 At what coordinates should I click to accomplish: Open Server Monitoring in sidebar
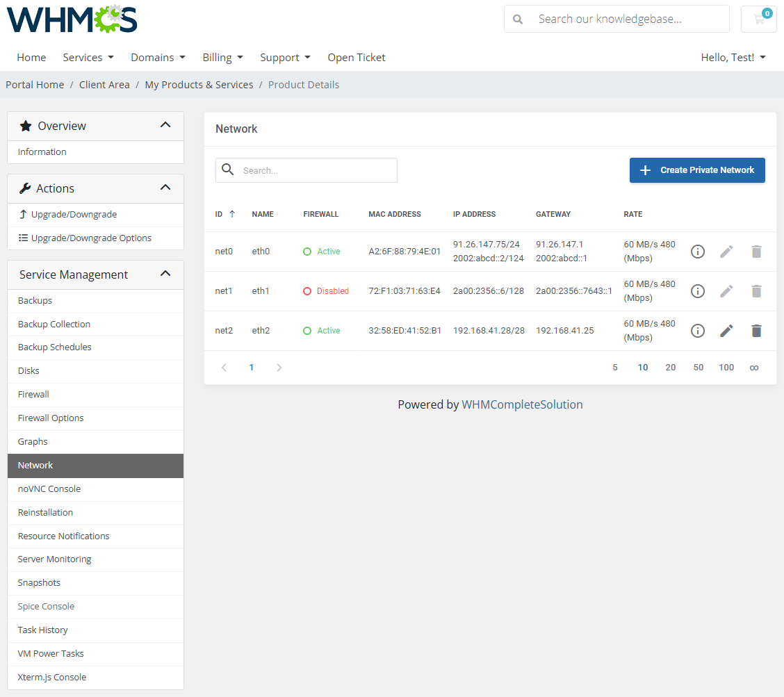click(x=95, y=559)
